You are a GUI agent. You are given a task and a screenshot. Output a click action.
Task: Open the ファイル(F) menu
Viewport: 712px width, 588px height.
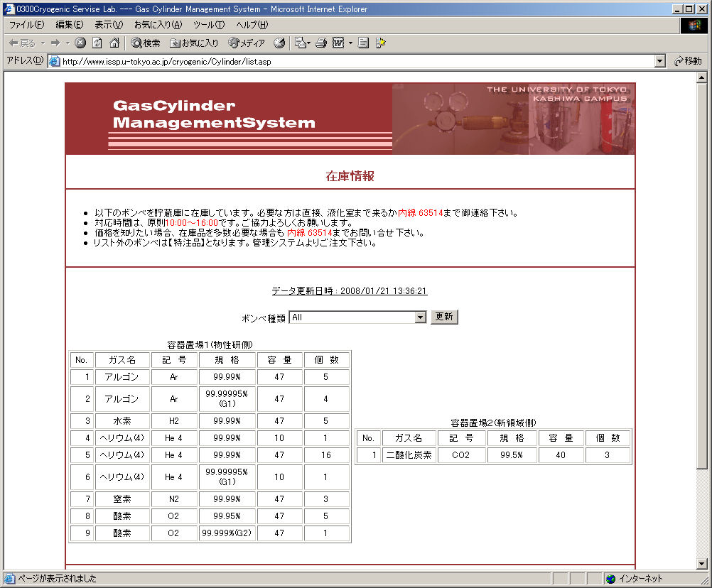click(x=27, y=24)
